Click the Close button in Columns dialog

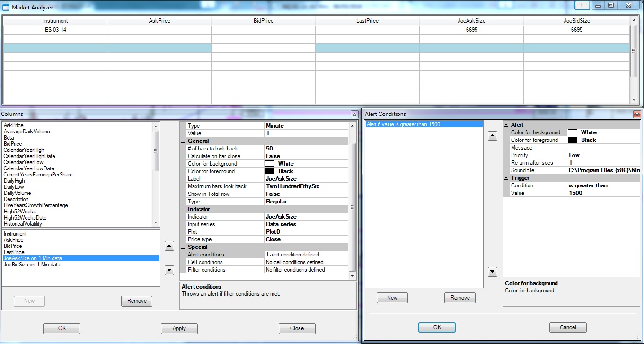(x=297, y=328)
